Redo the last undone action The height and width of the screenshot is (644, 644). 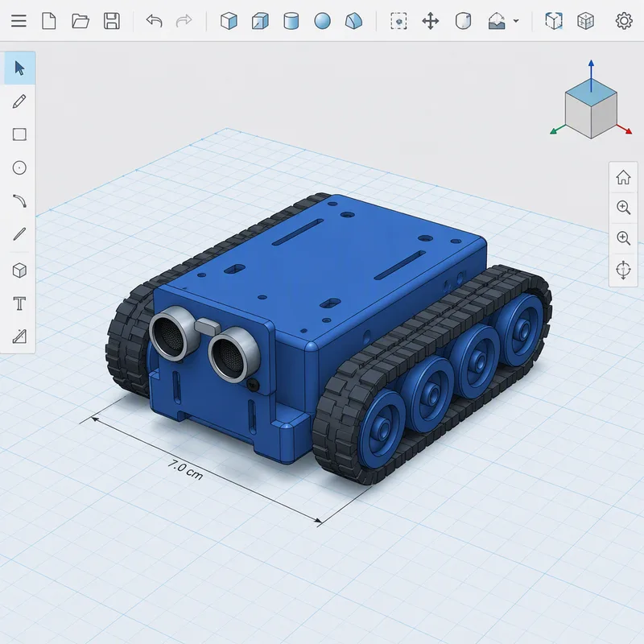click(x=184, y=21)
